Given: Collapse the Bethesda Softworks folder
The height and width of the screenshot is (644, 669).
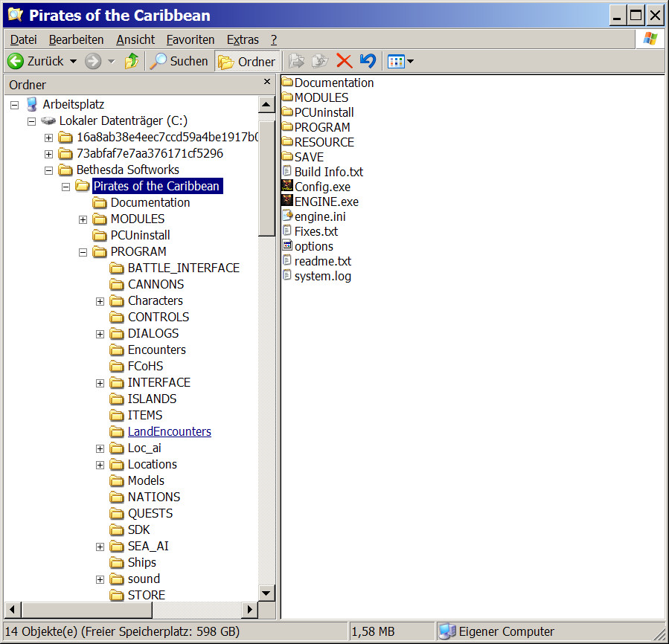Looking at the screenshot, I should [x=48, y=170].
